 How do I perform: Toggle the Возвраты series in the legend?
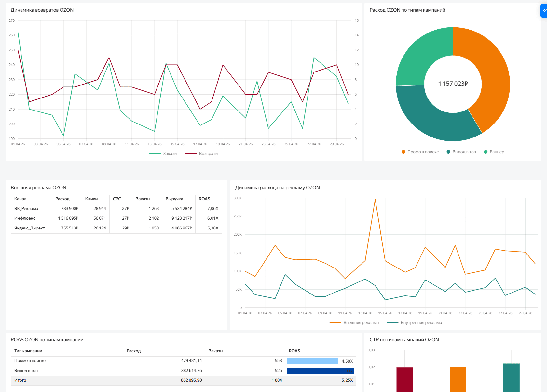[x=201, y=154]
